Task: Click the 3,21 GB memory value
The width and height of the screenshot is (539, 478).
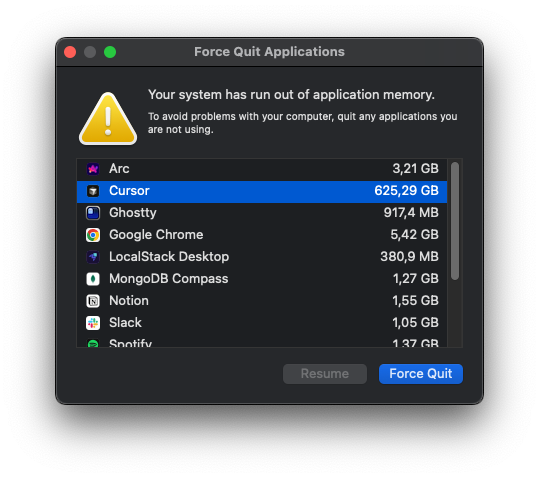Action: click(x=416, y=169)
